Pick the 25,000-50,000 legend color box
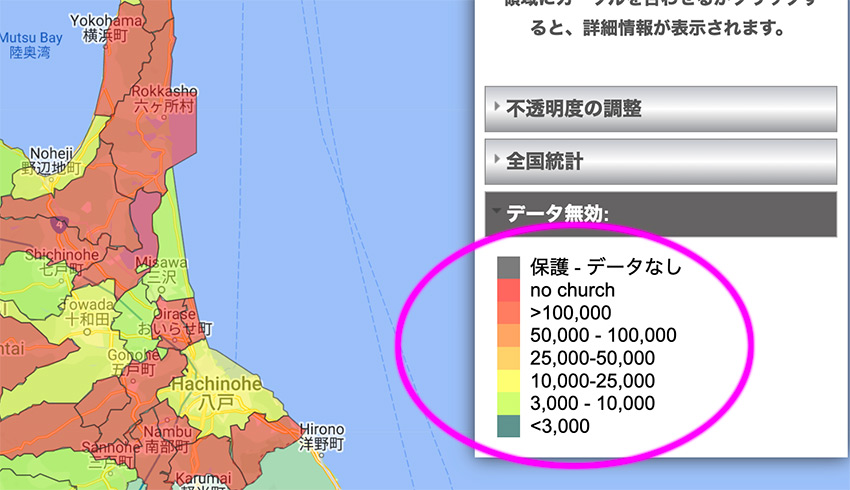Image resolution: width=850 pixels, height=490 pixels. click(x=509, y=358)
